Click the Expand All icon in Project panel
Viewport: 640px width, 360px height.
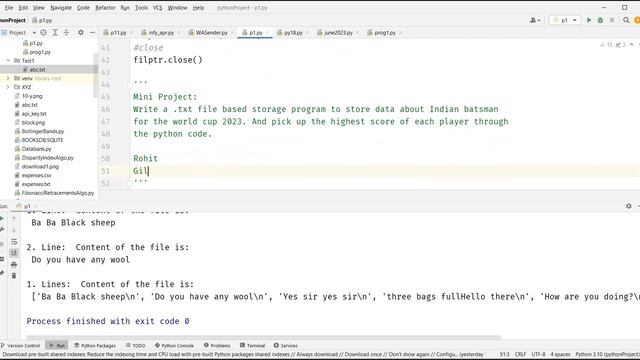point(55,32)
